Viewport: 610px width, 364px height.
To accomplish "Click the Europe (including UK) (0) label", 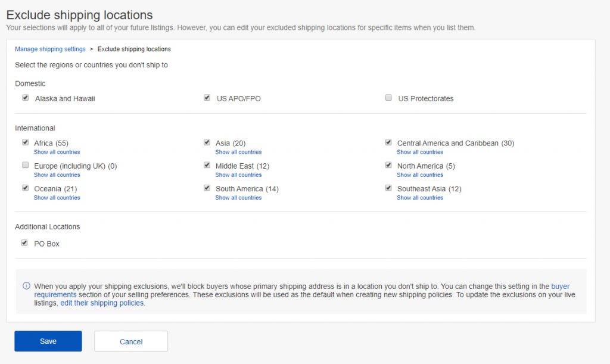I will 76,166.
